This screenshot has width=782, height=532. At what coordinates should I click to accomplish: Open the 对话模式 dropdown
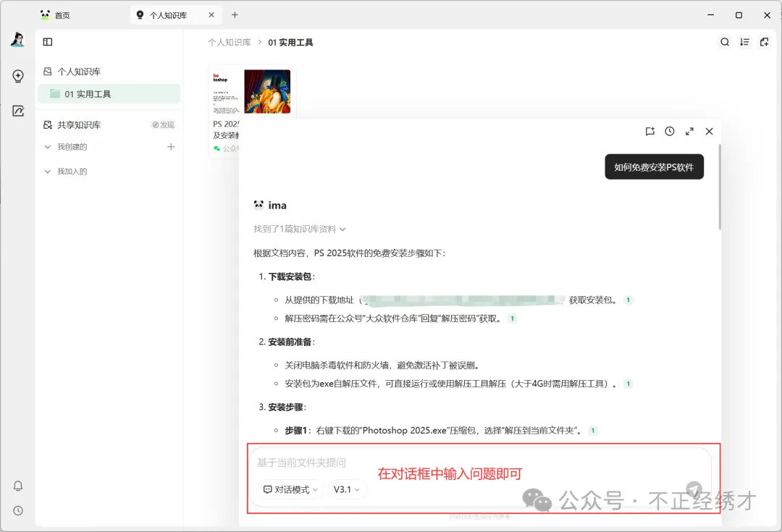[x=290, y=489]
